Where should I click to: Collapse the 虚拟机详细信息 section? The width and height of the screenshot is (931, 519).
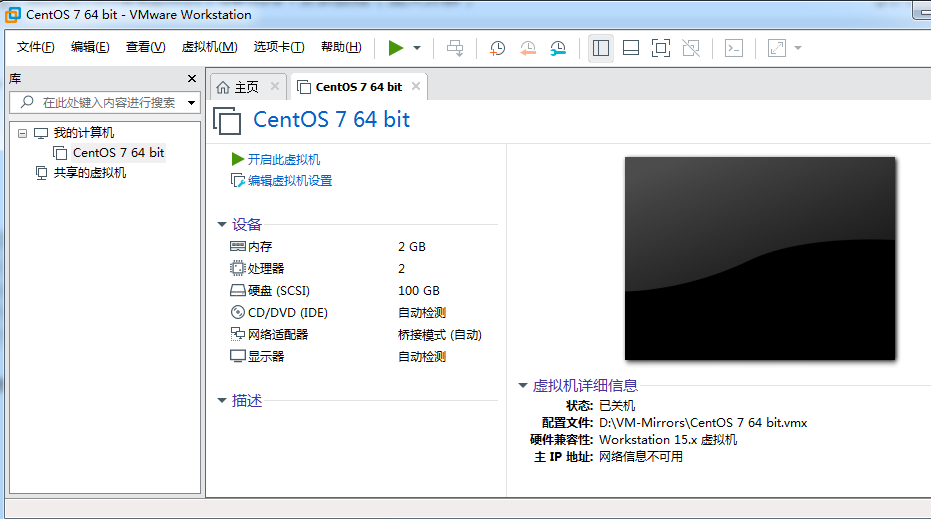[523, 385]
